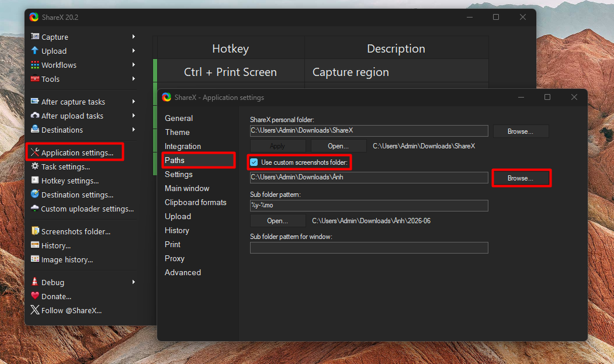Uncheck Use custom screenshots folder

pos(254,162)
